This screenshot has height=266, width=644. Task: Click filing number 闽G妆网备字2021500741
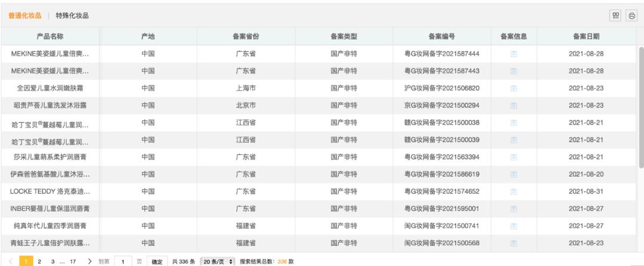[x=441, y=226]
